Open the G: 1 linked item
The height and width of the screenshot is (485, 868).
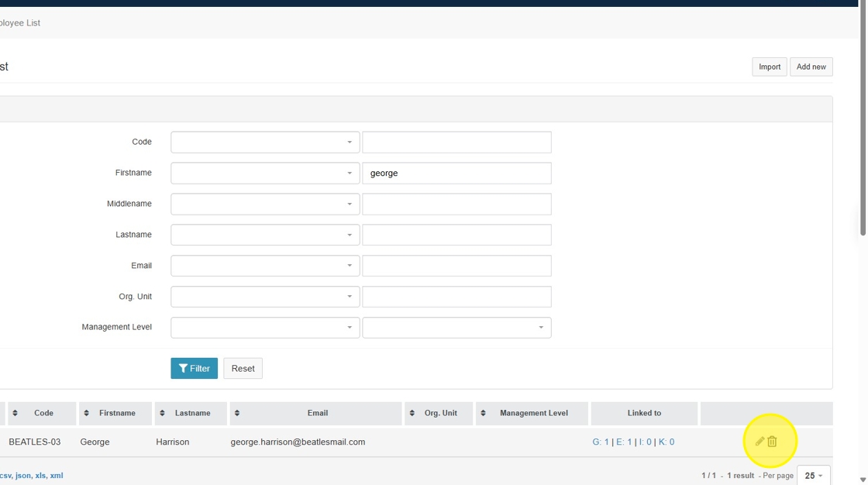[601, 442]
